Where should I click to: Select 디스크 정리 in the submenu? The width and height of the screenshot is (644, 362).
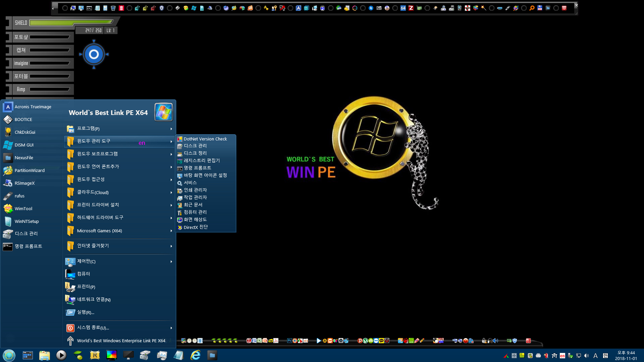click(x=206, y=153)
